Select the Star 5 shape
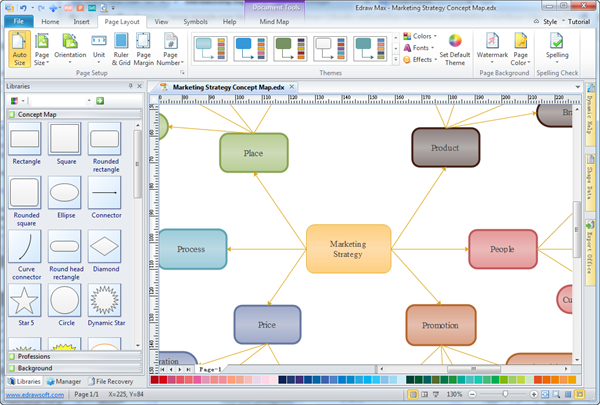Image resolution: width=600 pixels, height=405 pixels. pyautogui.click(x=26, y=300)
